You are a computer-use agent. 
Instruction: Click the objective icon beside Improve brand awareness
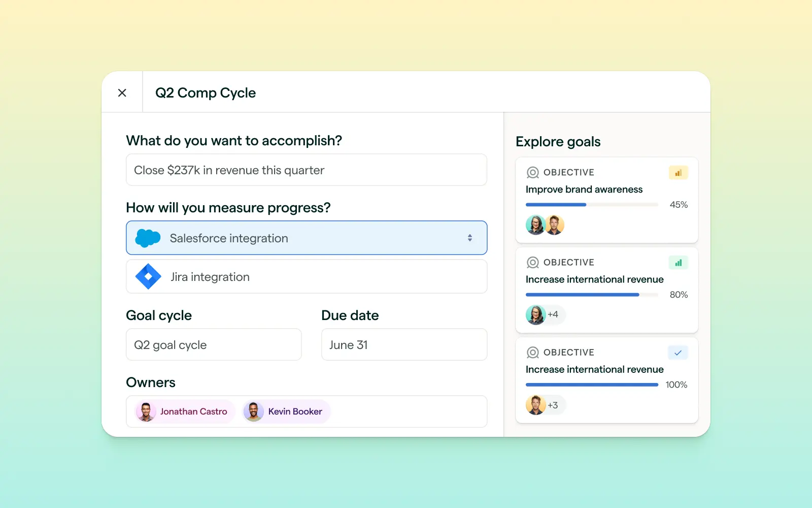(x=532, y=172)
